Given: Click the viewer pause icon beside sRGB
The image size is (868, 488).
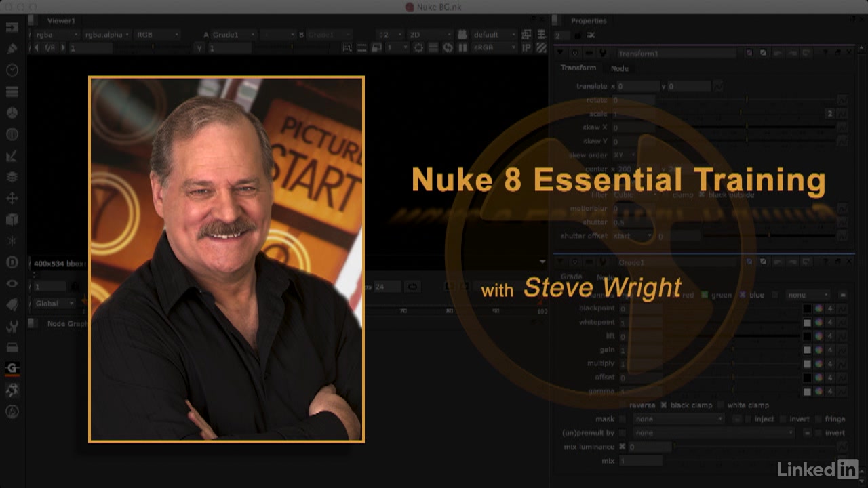Looking at the screenshot, I should [x=463, y=48].
